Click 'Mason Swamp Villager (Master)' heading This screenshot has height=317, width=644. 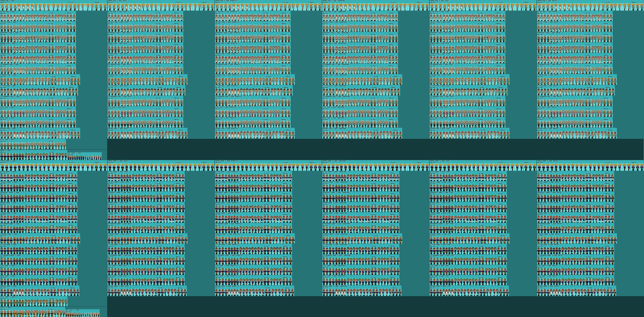(547, 276)
